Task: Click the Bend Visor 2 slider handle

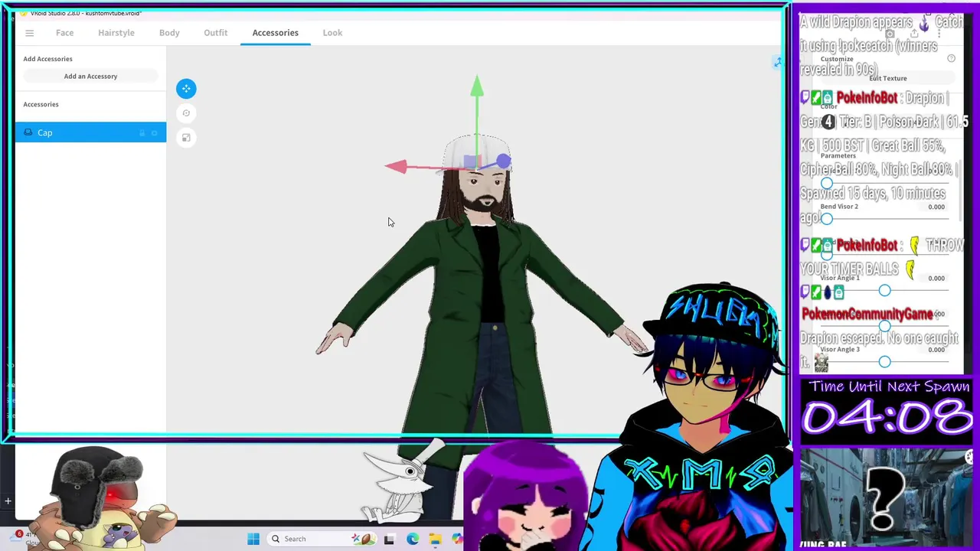Action: click(827, 219)
